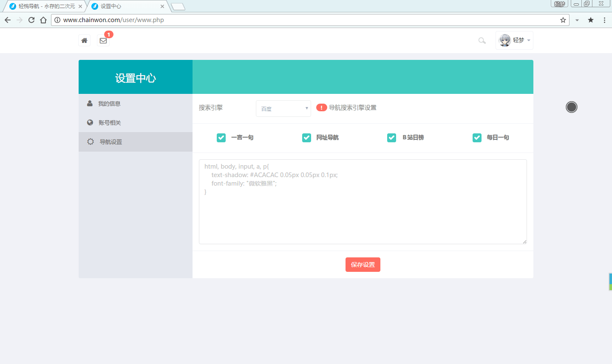Disable the B站日榜 checkbox
The image size is (612, 364).
391,138
